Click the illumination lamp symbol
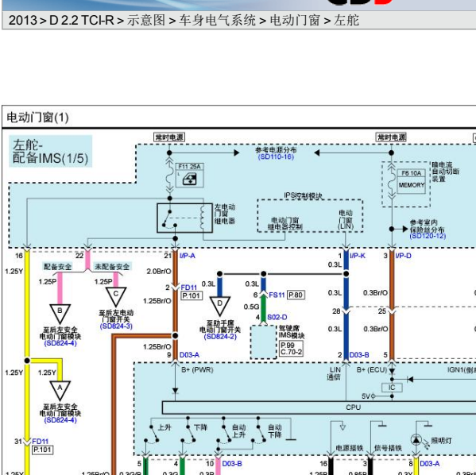Screen dimensions: 476x475 (x=416, y=440)
